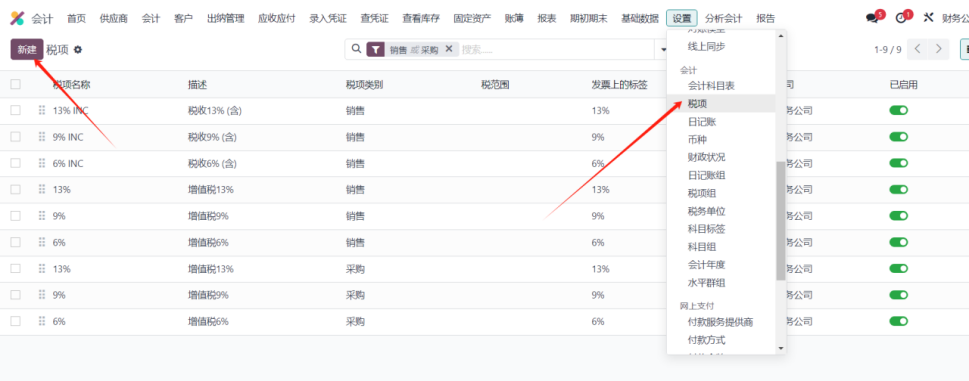Open the 账簿 top menu
Screen dimensions: 969x381
click(x=514, y=19)
